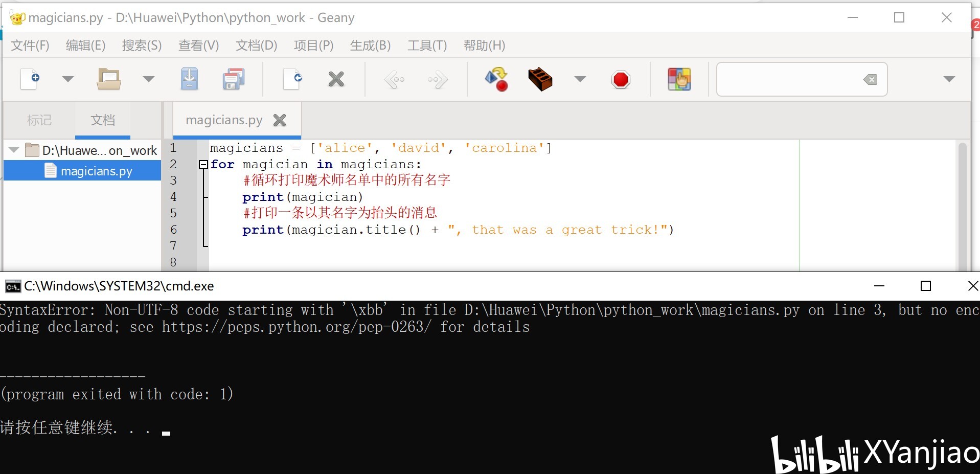Build the current file with the brick icon
The image size is (980, 474).
(541, 79)
